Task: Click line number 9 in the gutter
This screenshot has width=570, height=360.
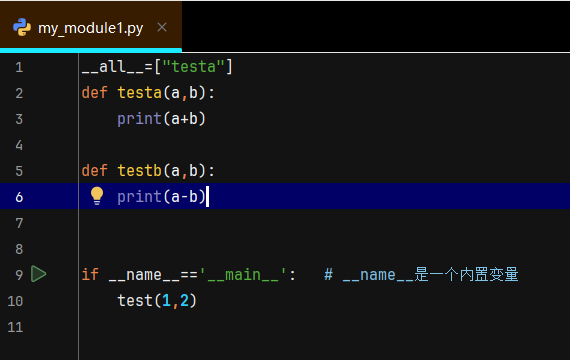Action: pos(19,275)
